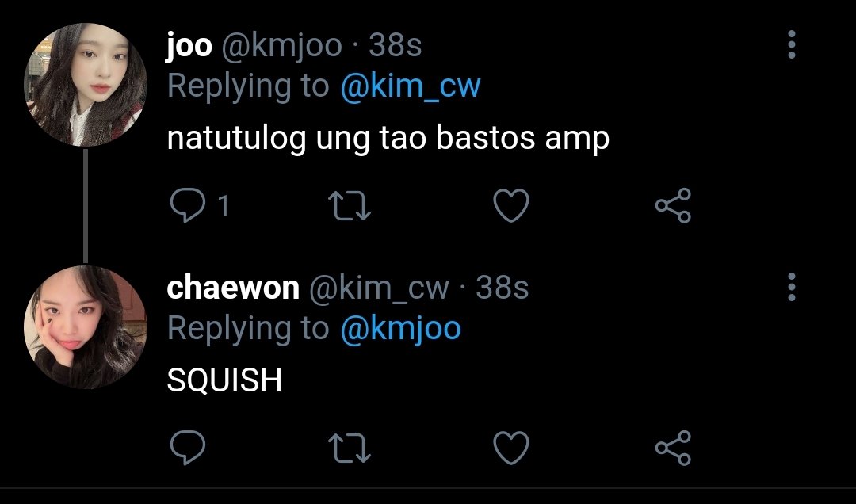This screenshot has height=504, width=856.
Task: Open the @kmjoo mention link
Action: pyautogui.click(x=401, y=329)
